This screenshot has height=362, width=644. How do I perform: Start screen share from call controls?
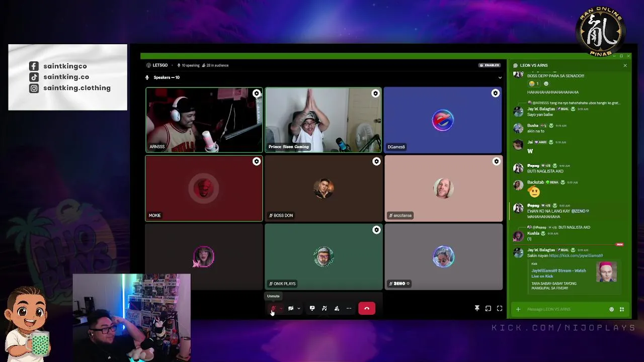[x=312, y=308]
